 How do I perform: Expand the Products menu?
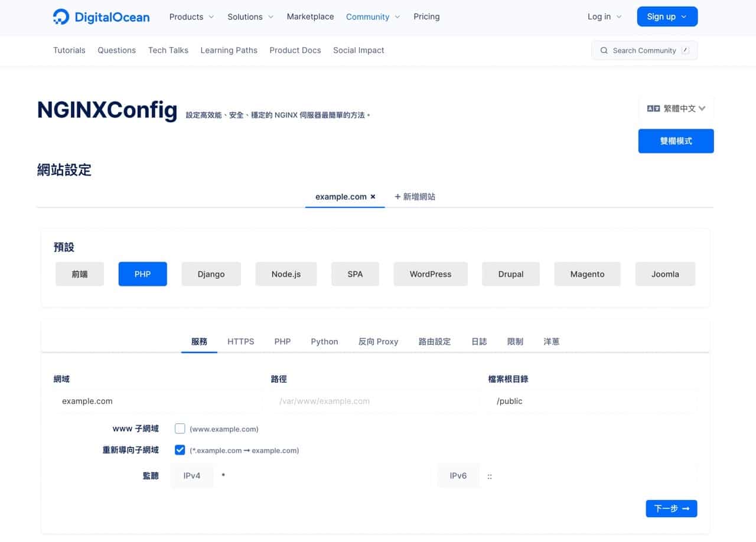(x=192, y=17)
